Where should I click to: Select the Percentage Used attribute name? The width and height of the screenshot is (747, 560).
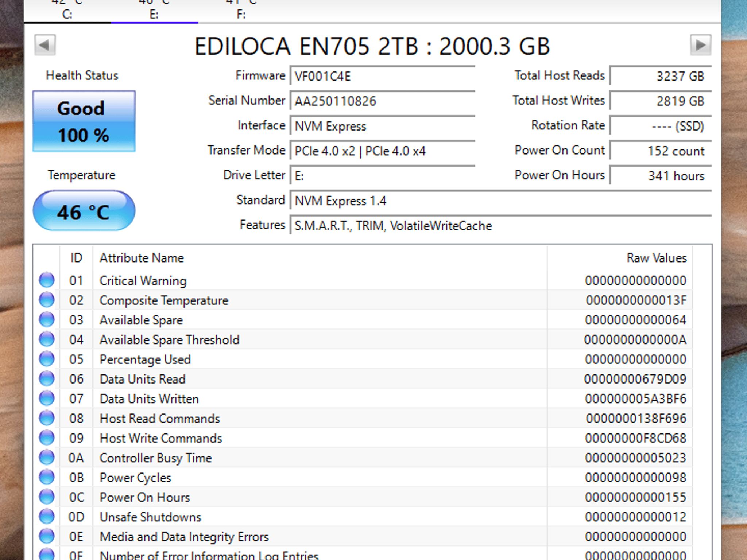click(145, 359)
